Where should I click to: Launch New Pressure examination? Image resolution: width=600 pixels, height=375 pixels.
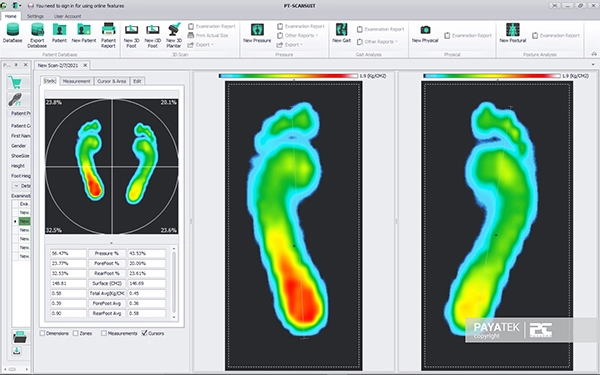(x=257, y=30)
